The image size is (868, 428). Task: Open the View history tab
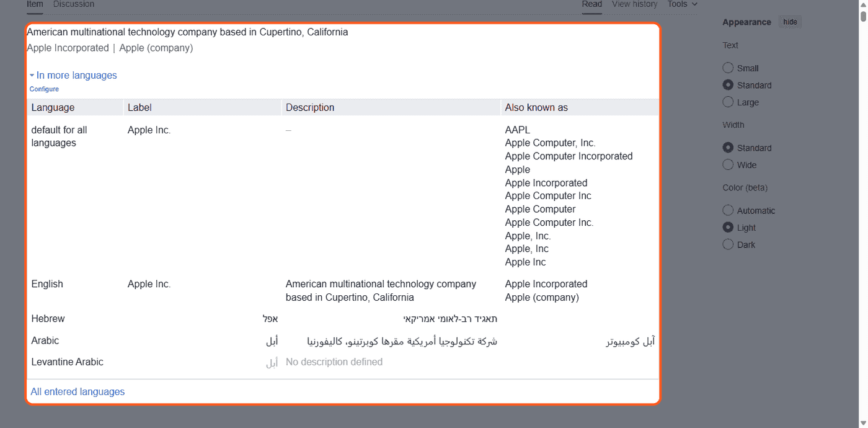(x=634, y=4)
